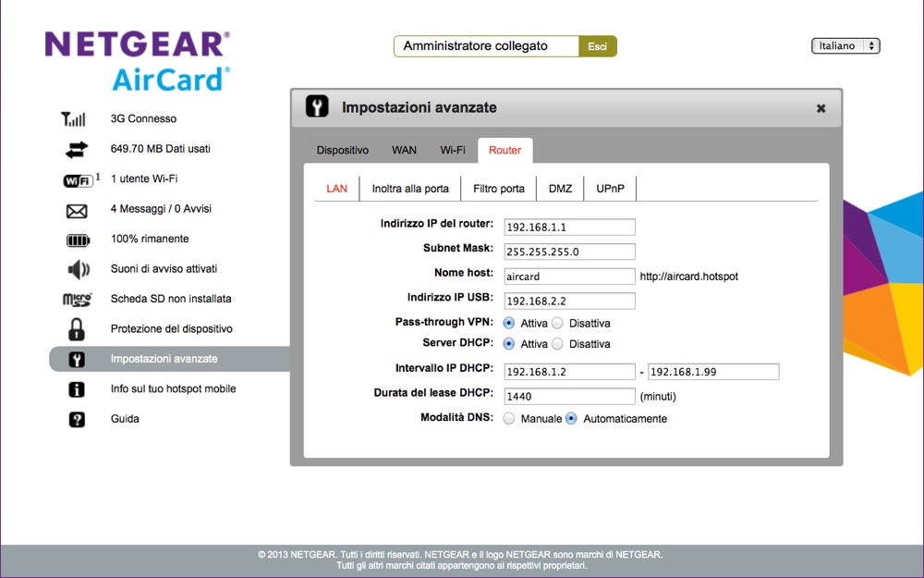Viewport: 924px width, 578px height.
Task: Switch to the Dispositivo tab
Action: (343, 151)
